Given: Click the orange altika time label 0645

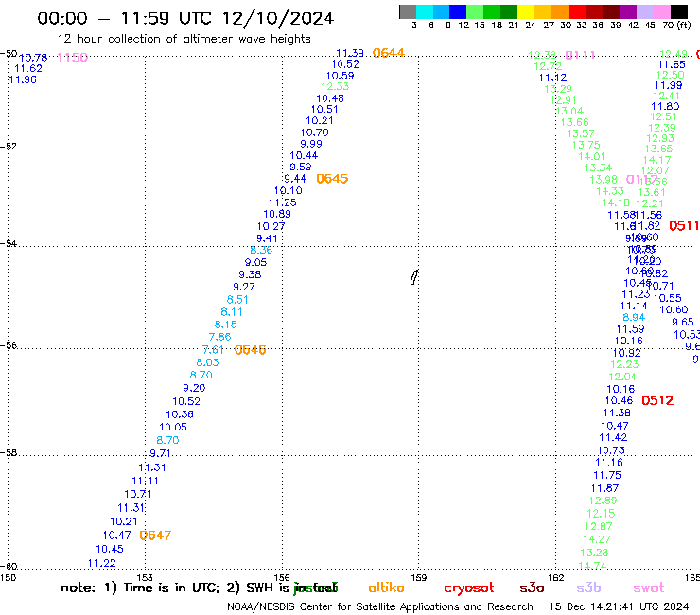Looking at the screenshot, I should 332,179.
